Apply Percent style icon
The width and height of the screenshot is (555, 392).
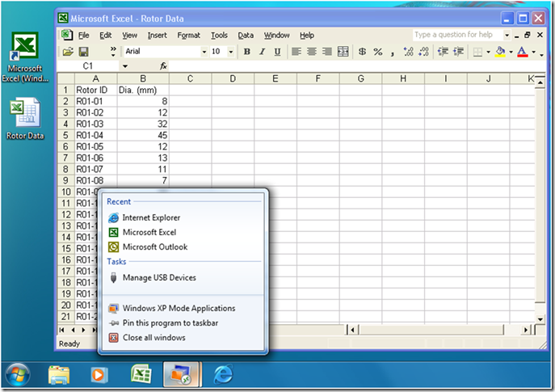(x=377, y=52)
